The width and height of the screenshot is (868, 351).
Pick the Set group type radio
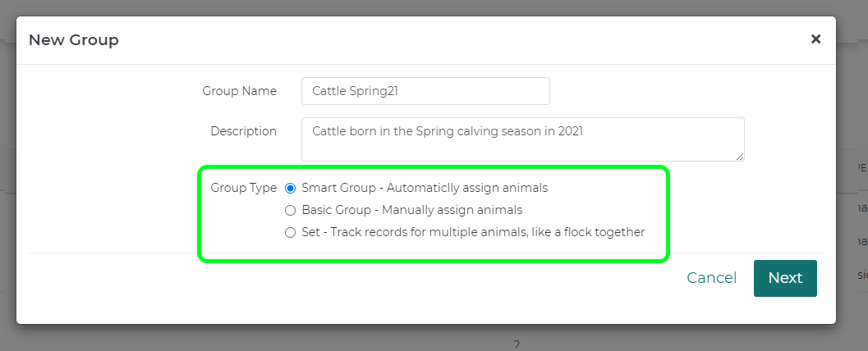tap(290, 232)
